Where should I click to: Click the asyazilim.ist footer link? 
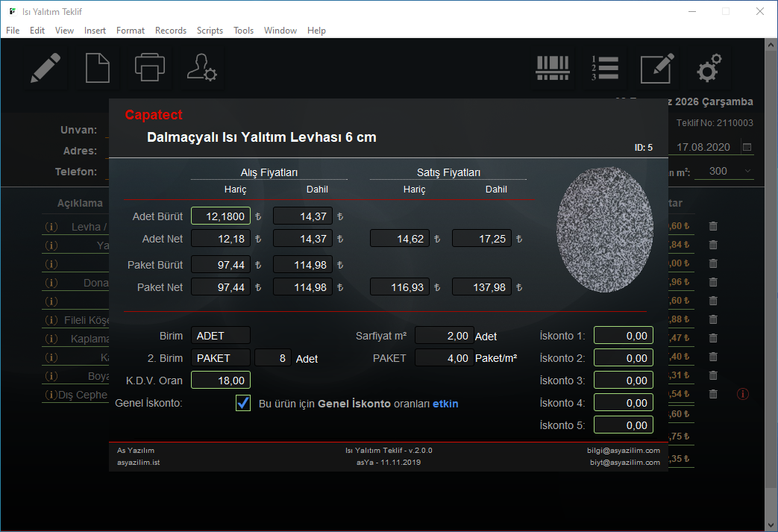click(x=139, y=462)
